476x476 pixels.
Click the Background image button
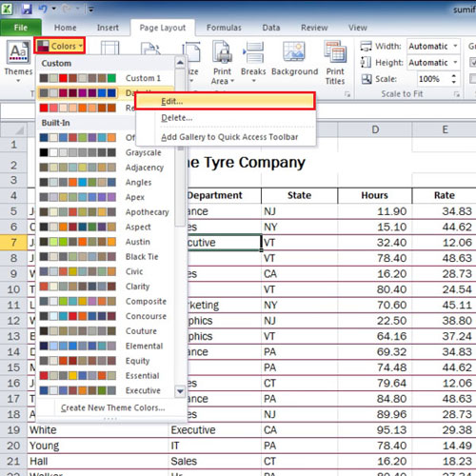click(294, 59)
